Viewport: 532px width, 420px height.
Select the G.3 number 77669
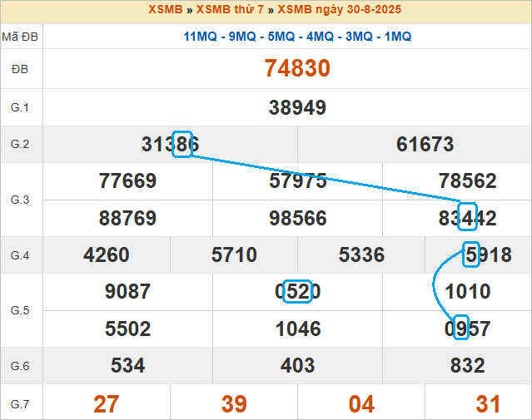point(127,180)
